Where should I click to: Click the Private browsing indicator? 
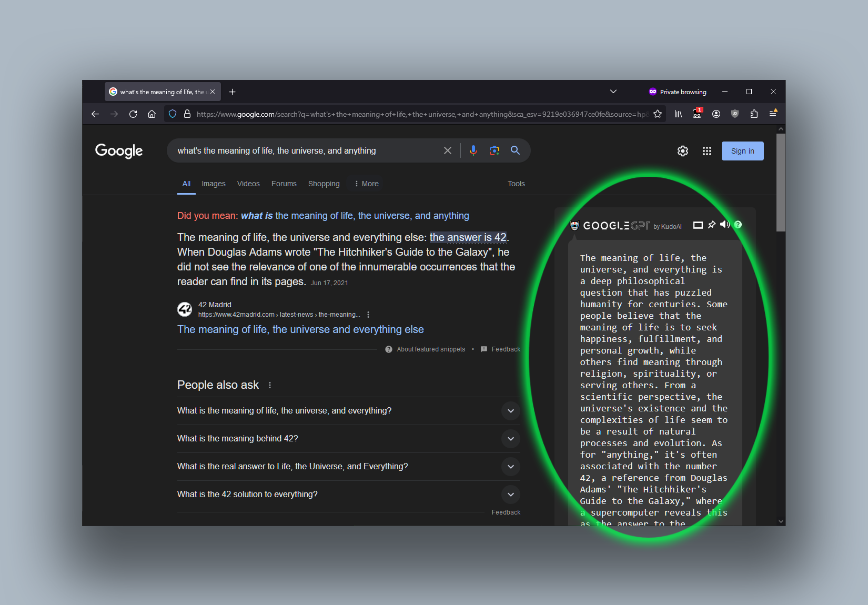(678, 92)
